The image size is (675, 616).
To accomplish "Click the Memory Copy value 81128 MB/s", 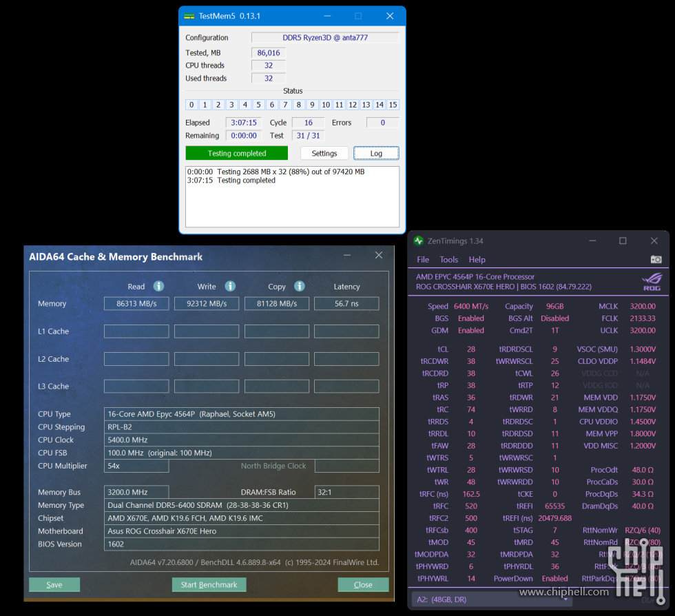I will (277, 303).
